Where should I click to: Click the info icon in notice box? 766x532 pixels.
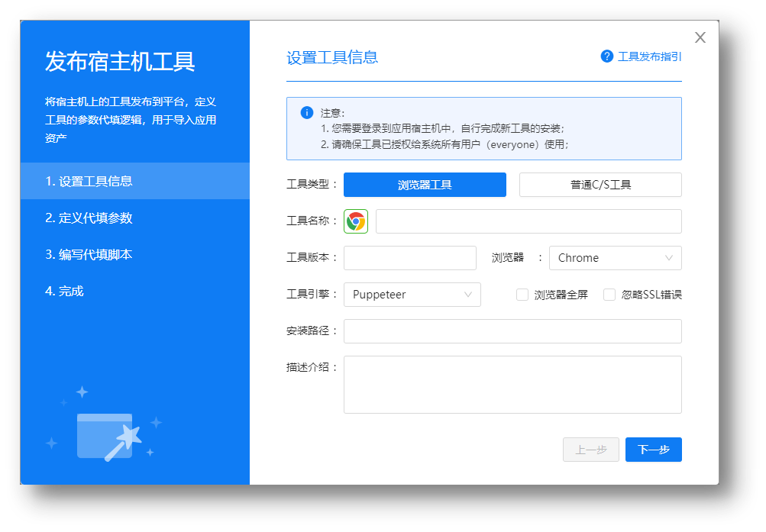[x=307, y=113]
